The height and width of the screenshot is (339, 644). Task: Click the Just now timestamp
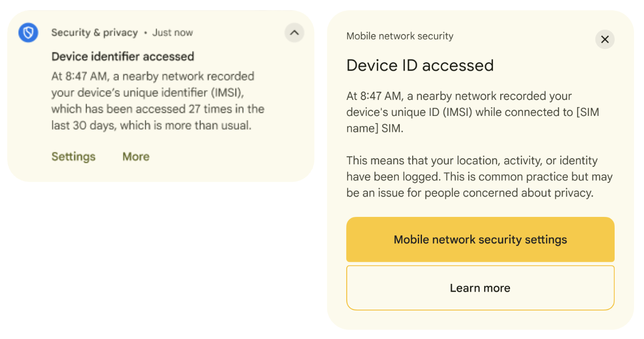point(172,32)
